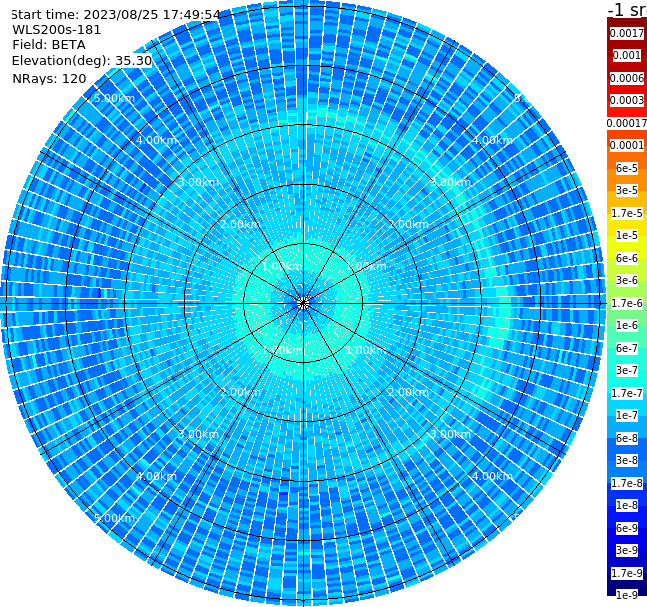
Task: Select the 3e-5 colorbar value
Action: pyautogui.click(x=627, y=190)
